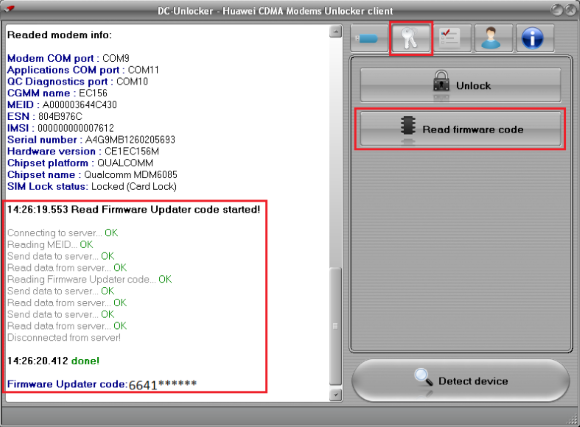This screenshot has width=580, height=427.
Task: Select the 'Readed modem info:' heading
Action: click(59, 35)
